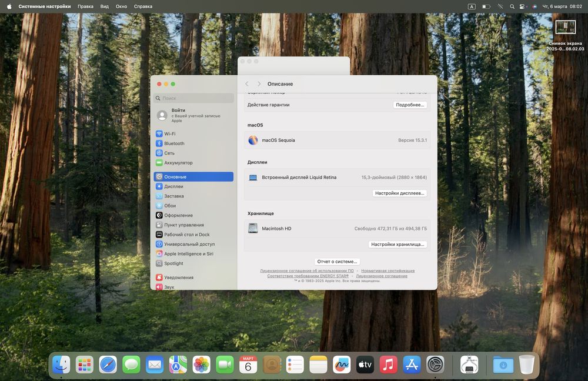The width and height of the screenshot is (588, 381).
Task: Launch Safari from the Dock
Action: [108, 365]
